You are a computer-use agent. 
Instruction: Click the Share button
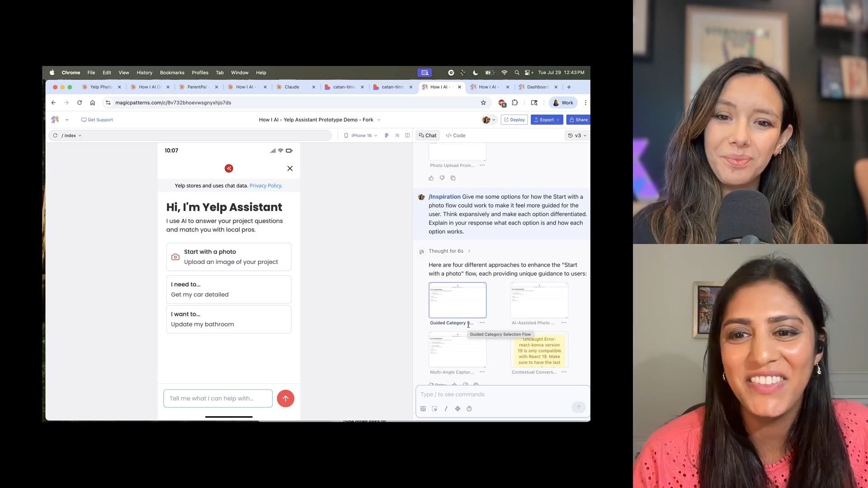(578, 120)
